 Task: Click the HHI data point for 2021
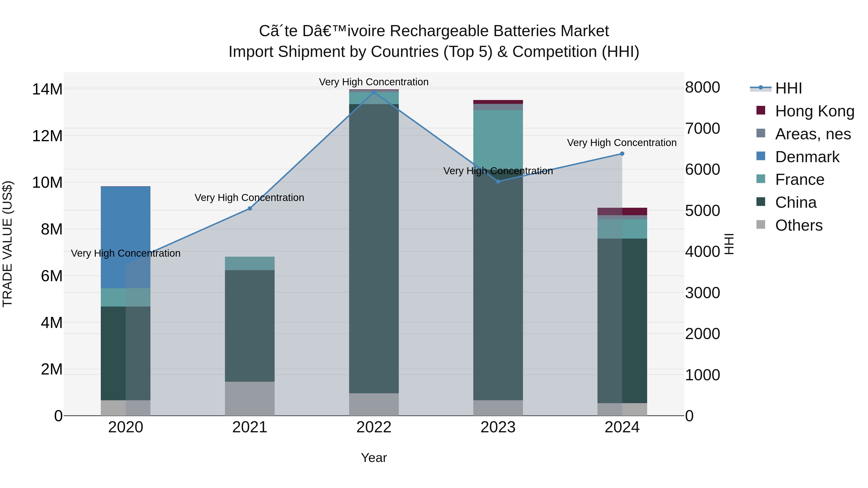tap(250, 208)
